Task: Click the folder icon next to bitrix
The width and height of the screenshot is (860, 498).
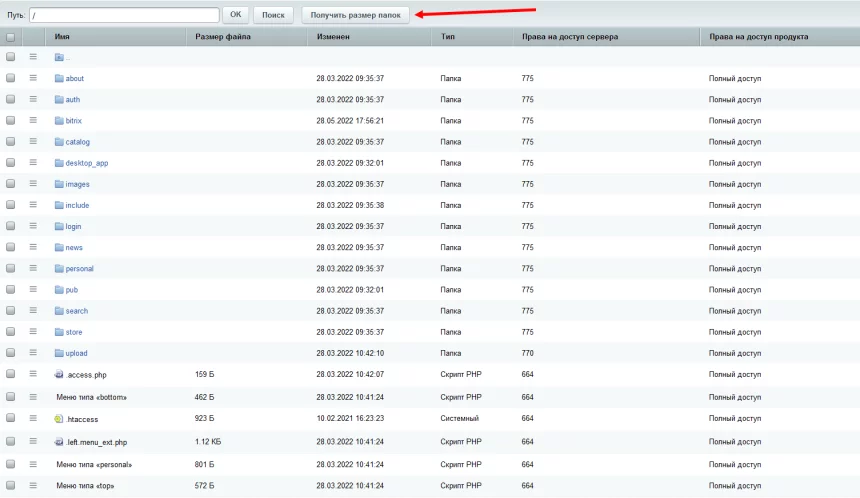Action: (59, 121)
